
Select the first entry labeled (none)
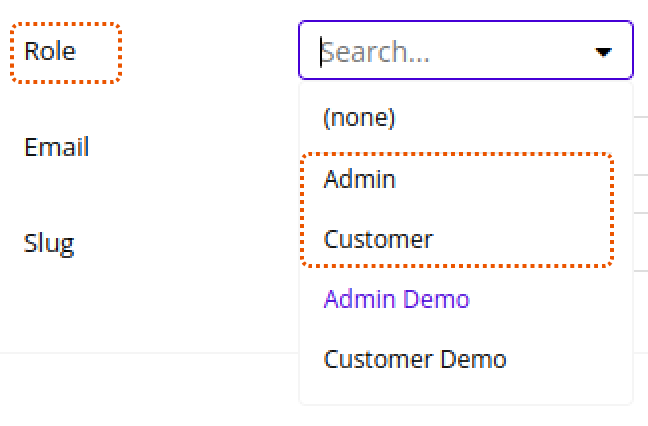point(360,118)
